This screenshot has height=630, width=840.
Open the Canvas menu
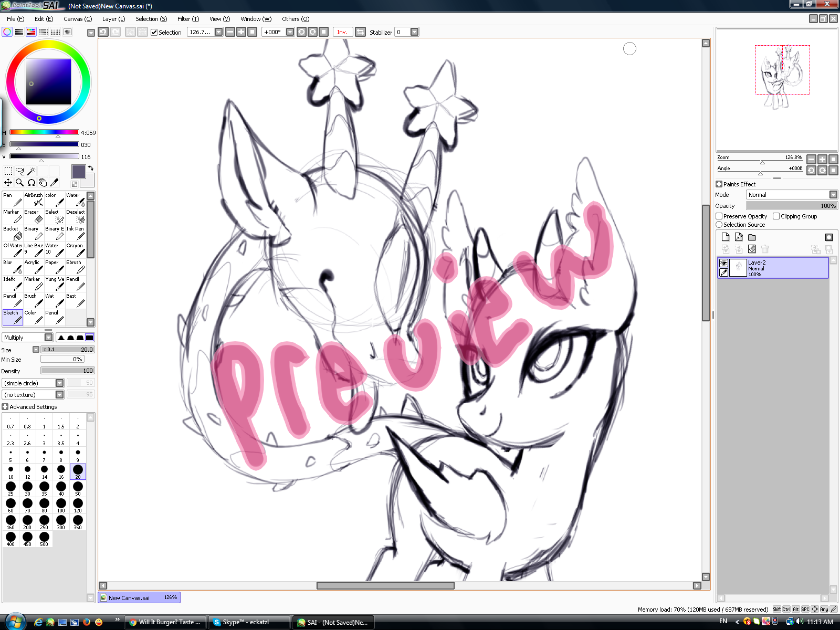pos(78,19)
